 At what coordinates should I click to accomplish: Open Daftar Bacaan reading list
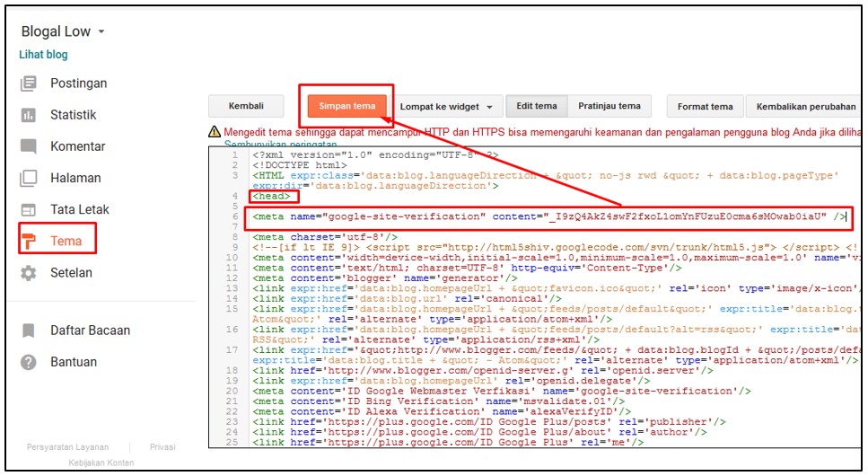pyautogui.click(x=91, y=331)
